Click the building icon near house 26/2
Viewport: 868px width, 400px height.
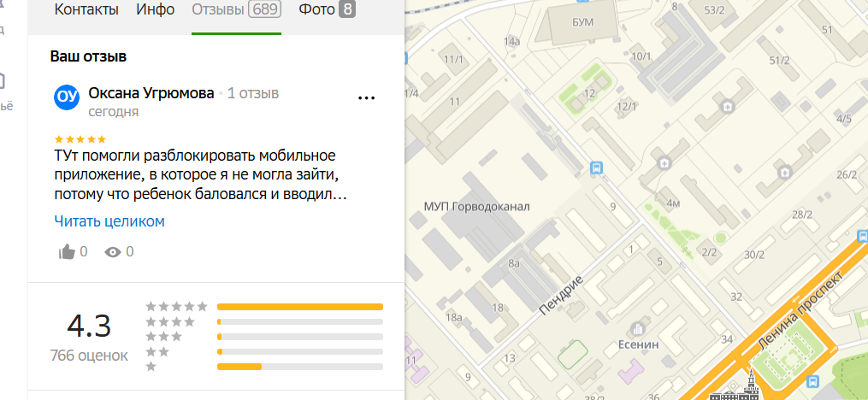coord(784,172)
